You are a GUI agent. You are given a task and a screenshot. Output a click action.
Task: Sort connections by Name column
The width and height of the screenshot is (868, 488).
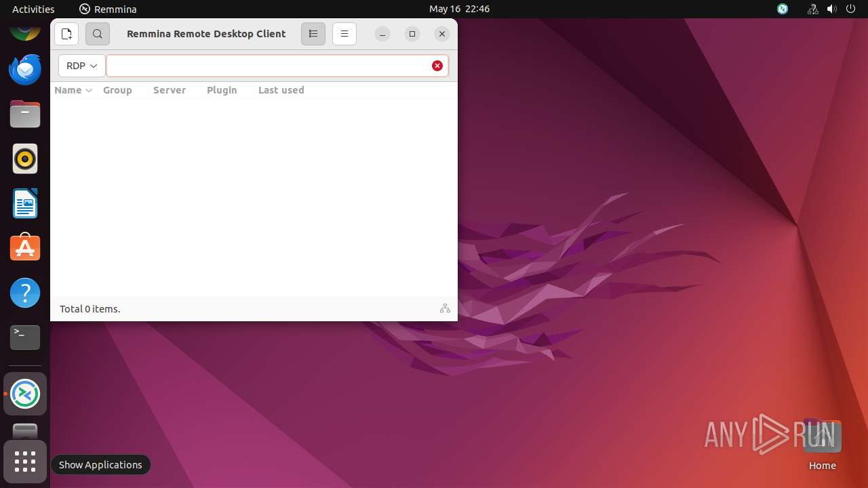click(x=73, y=90)
